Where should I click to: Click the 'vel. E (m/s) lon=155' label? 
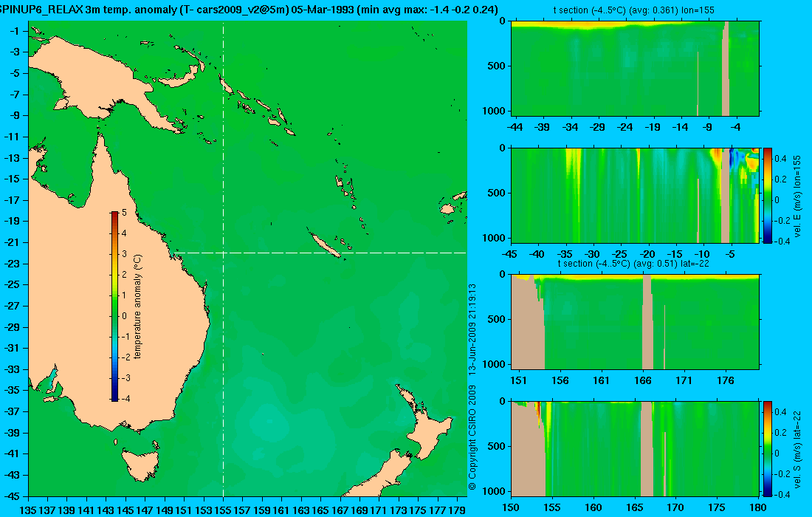(x=797, y=196)
